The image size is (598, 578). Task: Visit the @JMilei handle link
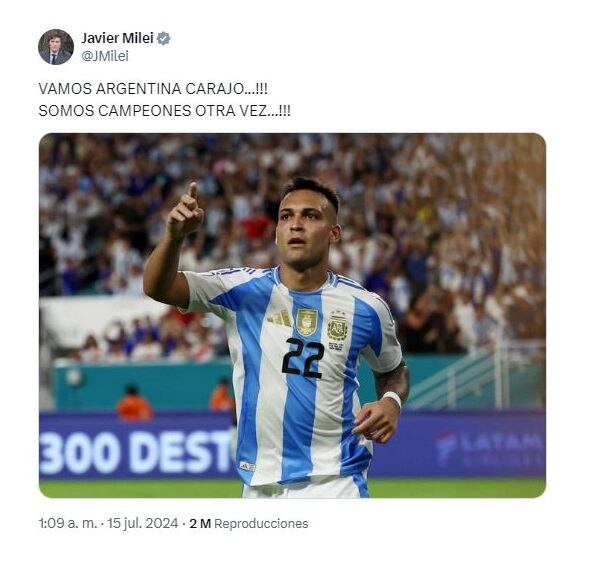[x=105, y=56]
